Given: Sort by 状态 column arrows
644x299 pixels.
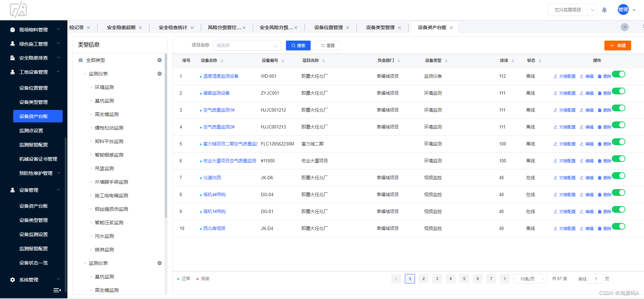Looking at the screenshot, I should coord(540,61).
